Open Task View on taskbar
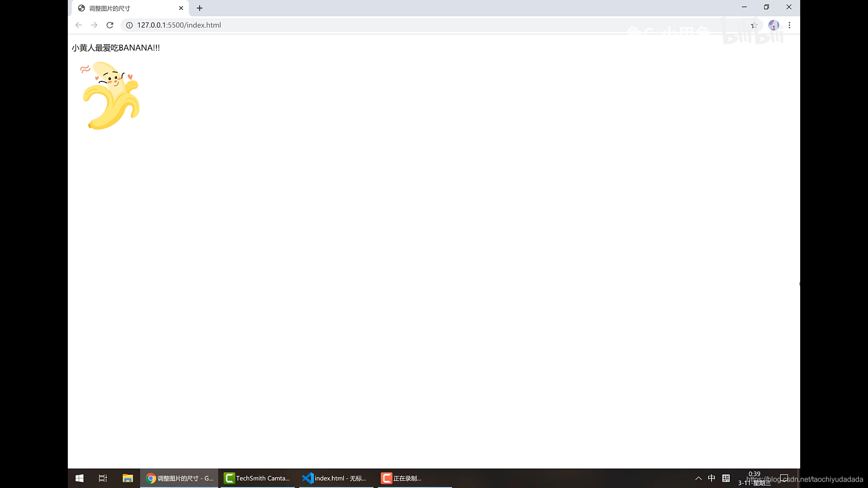The width and height of the screenshot is (868, 488). point(103,478)
